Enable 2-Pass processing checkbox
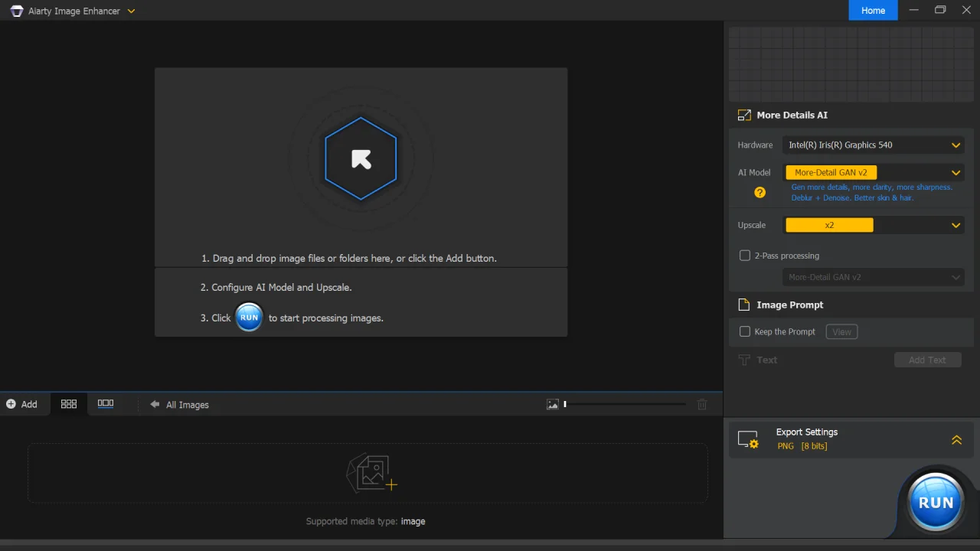 [745, 256]
